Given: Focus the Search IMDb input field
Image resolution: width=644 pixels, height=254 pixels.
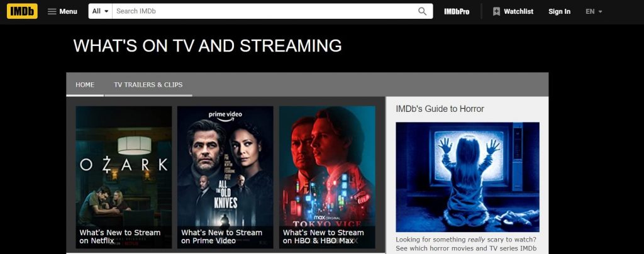Looking at the screenshot, I should pos(264,11).
